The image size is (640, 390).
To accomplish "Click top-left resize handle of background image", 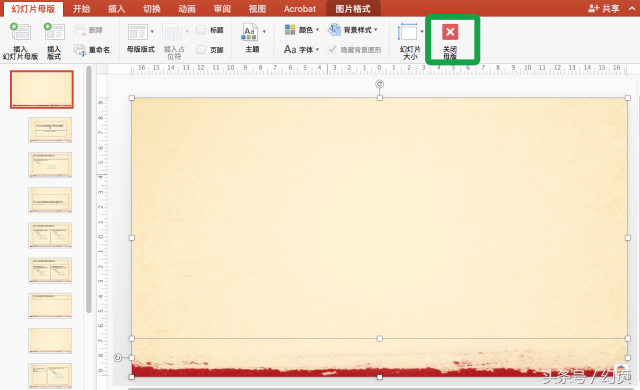I will click(x=132, y=98).
